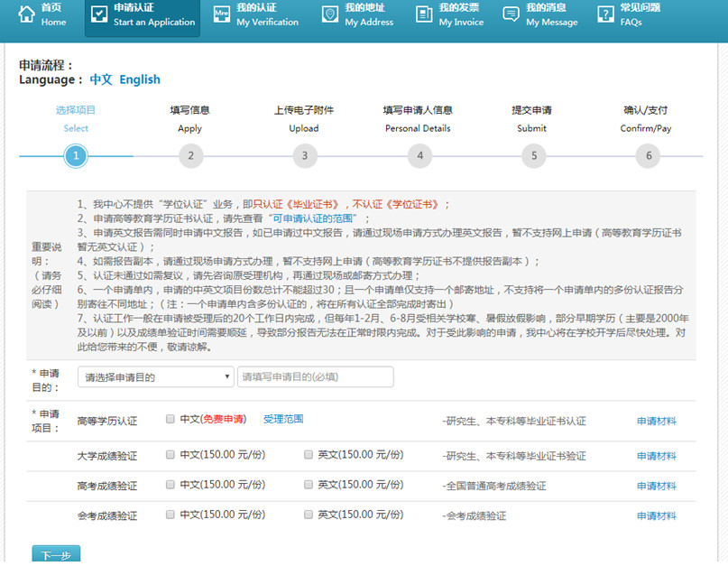Click the Home house icon
Viewport: 728px width, 566px height.
[26, 14]
